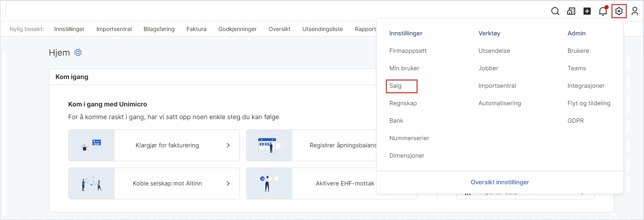The image size is (644, 220).
Task: Select Utsendelse under Verktøy
Action: coord(494,51)
